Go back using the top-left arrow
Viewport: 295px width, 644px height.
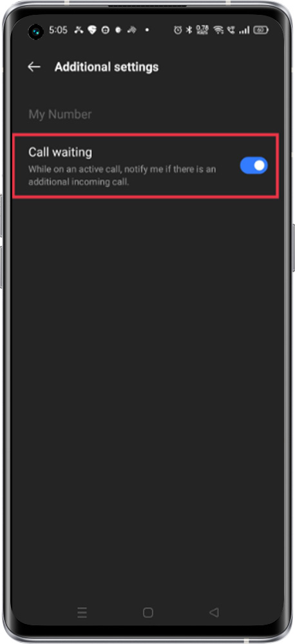(34, 67)
